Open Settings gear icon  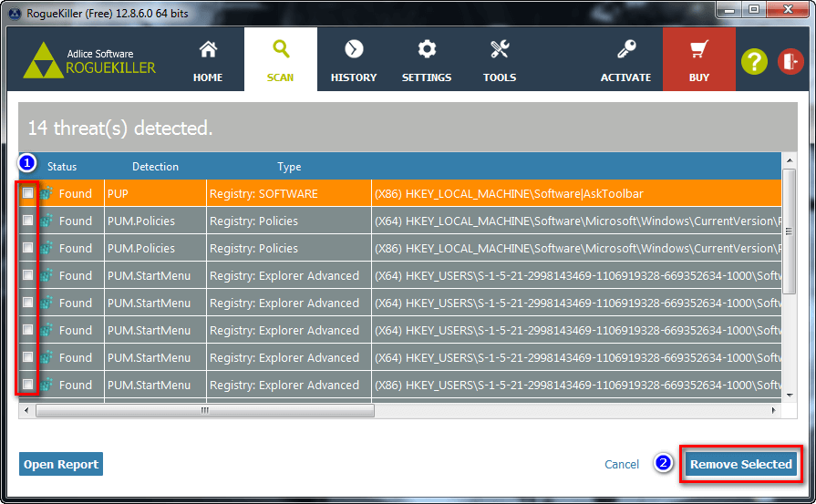tap(427, 50)
